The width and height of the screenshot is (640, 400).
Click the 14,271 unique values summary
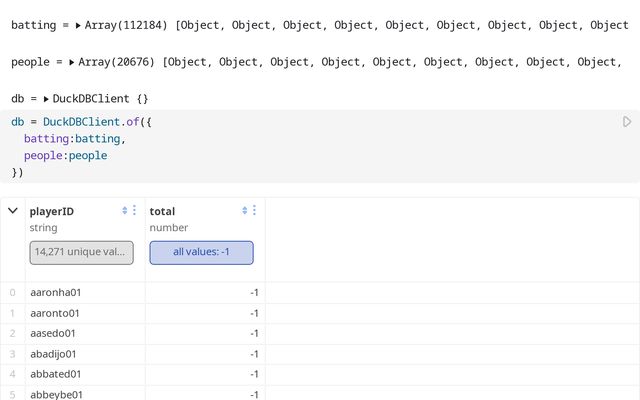81,252
